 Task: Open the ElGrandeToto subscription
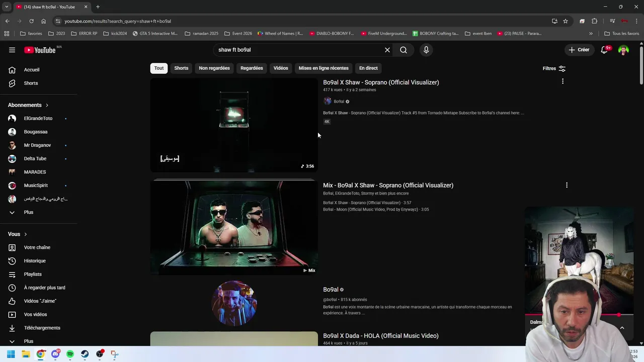[38, 118]
